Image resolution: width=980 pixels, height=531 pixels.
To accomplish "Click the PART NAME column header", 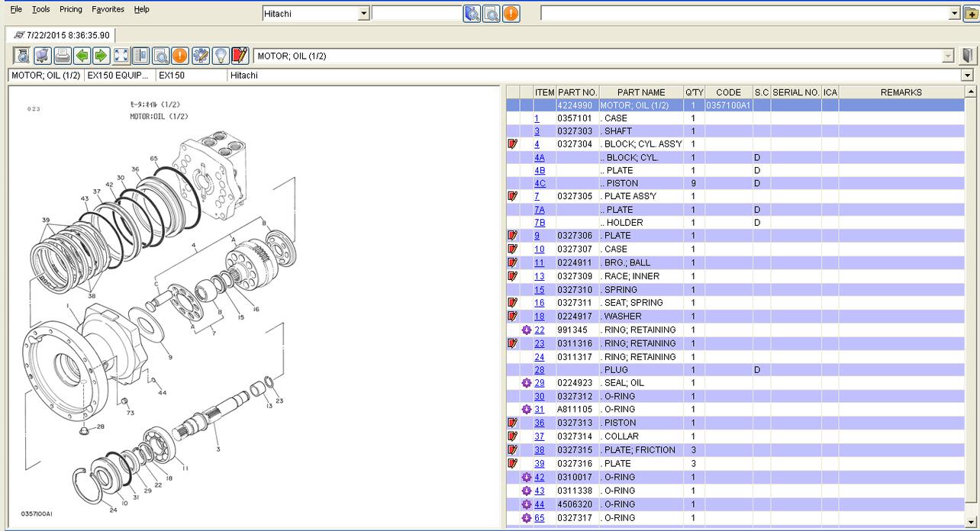I will click(x=641, y=92).
